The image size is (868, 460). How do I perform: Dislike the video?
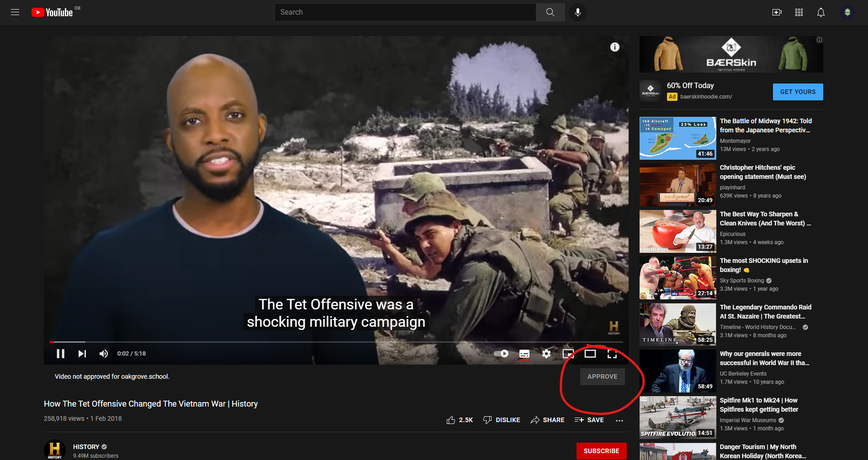click(502, 420)
